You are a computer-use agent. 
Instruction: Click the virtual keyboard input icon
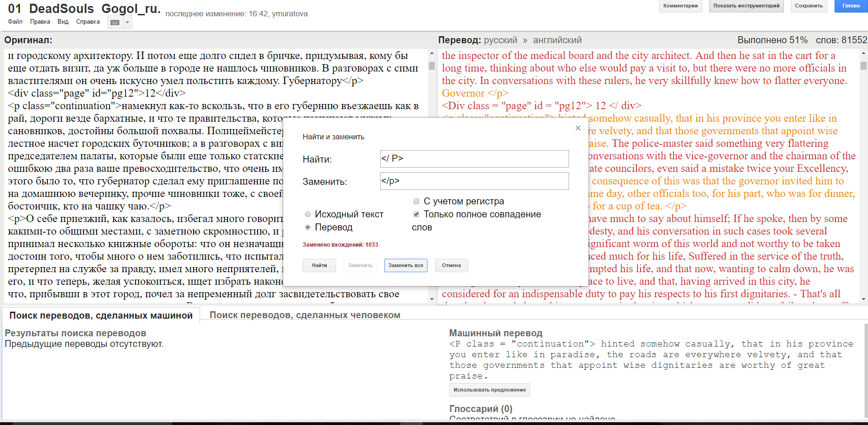[116, 22]
